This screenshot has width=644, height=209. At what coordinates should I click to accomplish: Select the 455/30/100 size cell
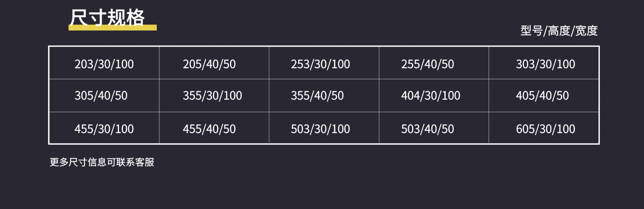point(104,129)
